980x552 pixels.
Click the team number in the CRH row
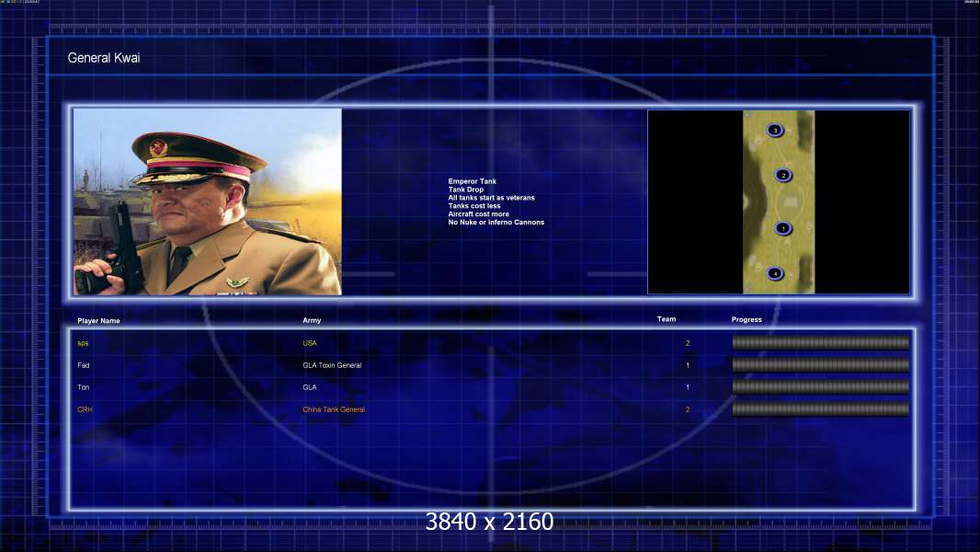click(688, 409)
